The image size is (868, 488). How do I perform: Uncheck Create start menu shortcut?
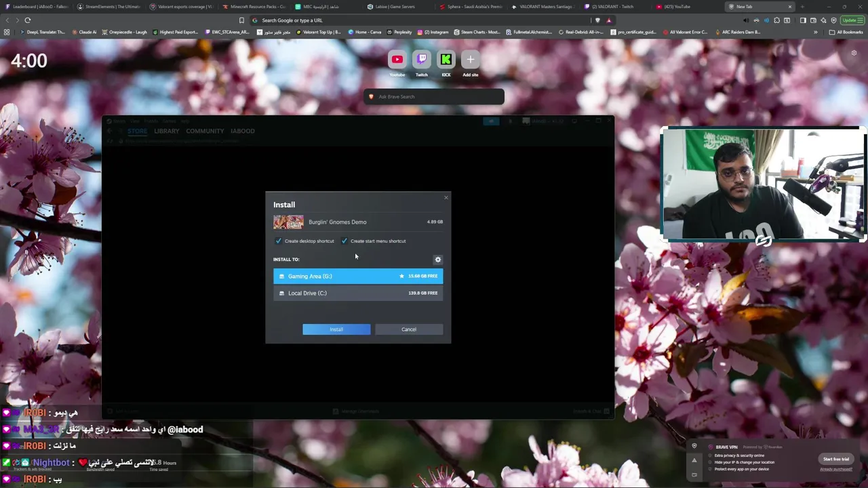coord(344,241)
